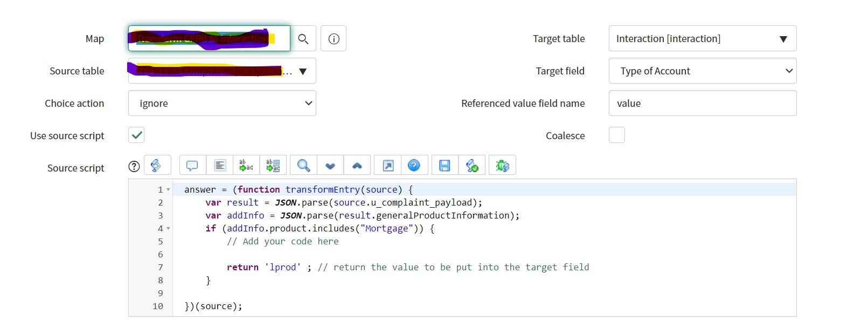868x321 pixels.
Task: Click the syntax check script icon
Action: point(472,165)
